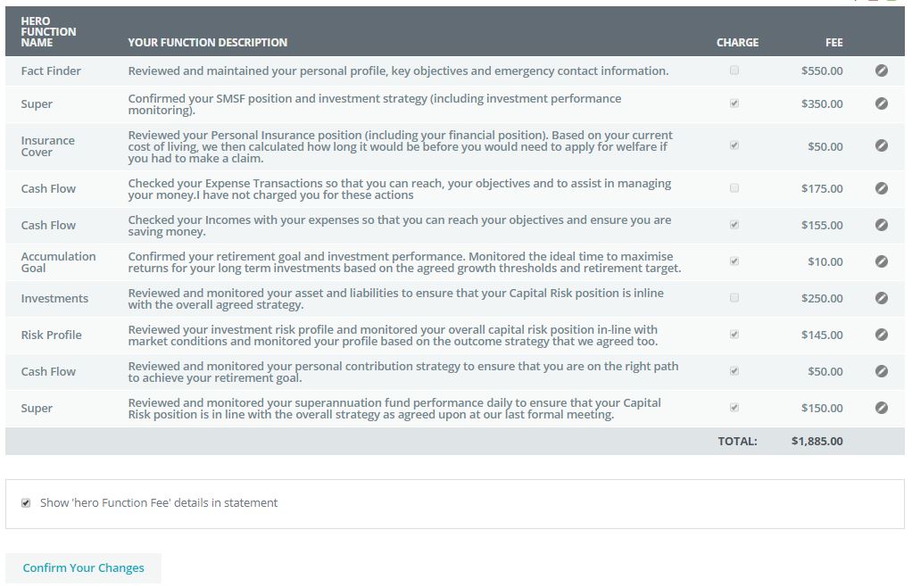Toggle 'Show hero Function Fee details' checkbox

pyautogui.click(x=26, y=503)
